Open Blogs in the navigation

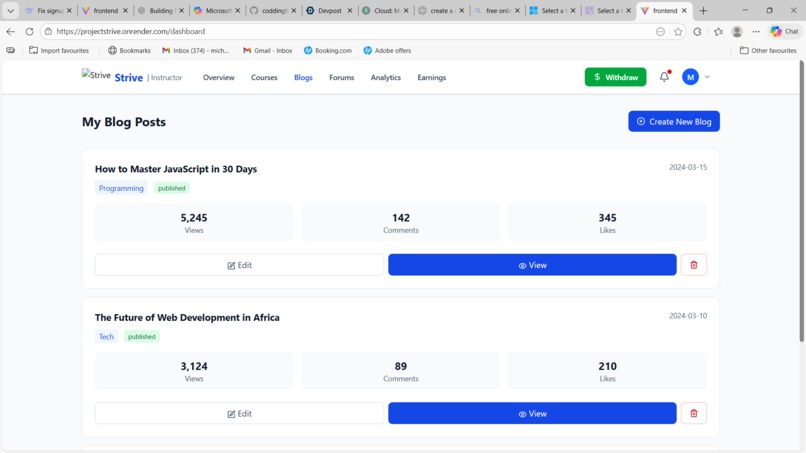[303, 77]
